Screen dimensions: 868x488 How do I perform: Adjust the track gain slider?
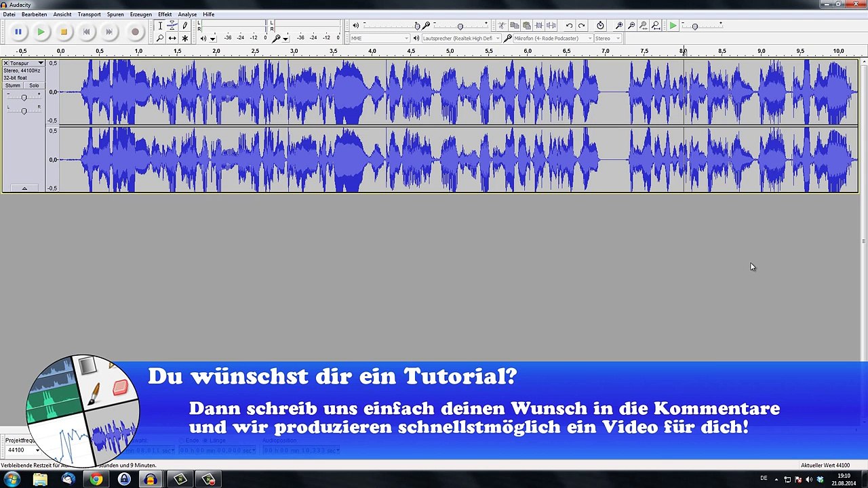click(x=24, y=98)
